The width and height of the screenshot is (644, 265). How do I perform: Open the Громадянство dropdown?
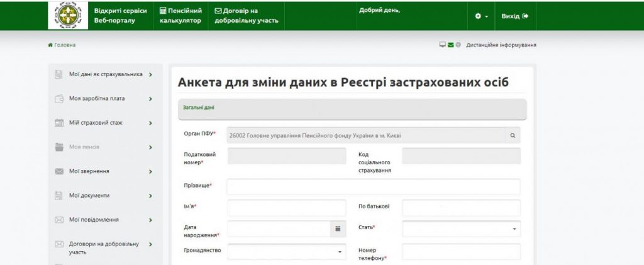coord(287,252)
